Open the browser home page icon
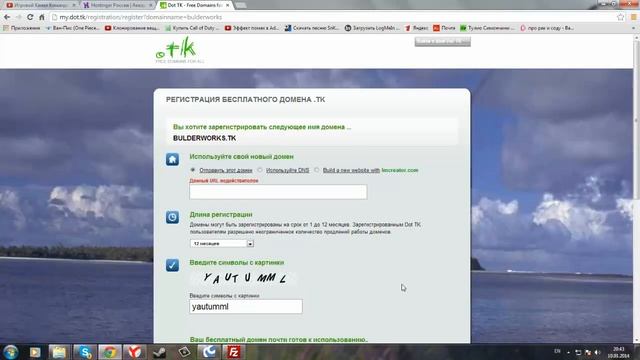The height and width of the screenshot is (360, 640). [x=42, y=17]
